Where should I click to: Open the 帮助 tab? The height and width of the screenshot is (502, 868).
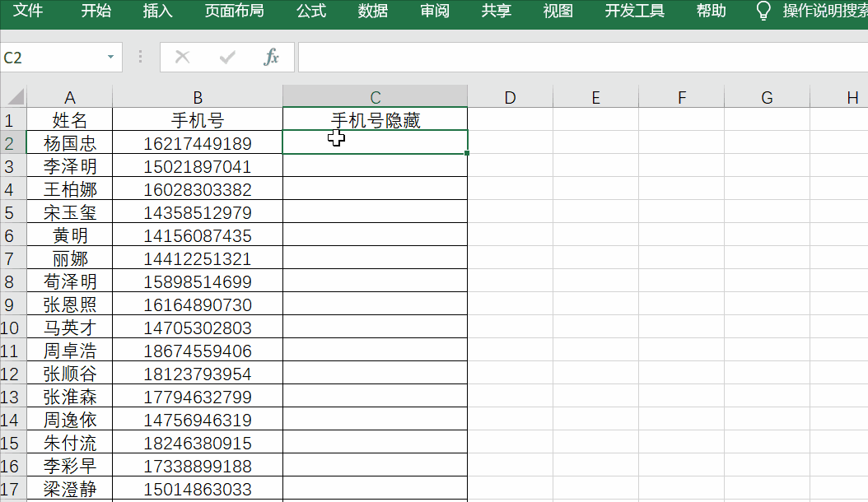(712, 11)
